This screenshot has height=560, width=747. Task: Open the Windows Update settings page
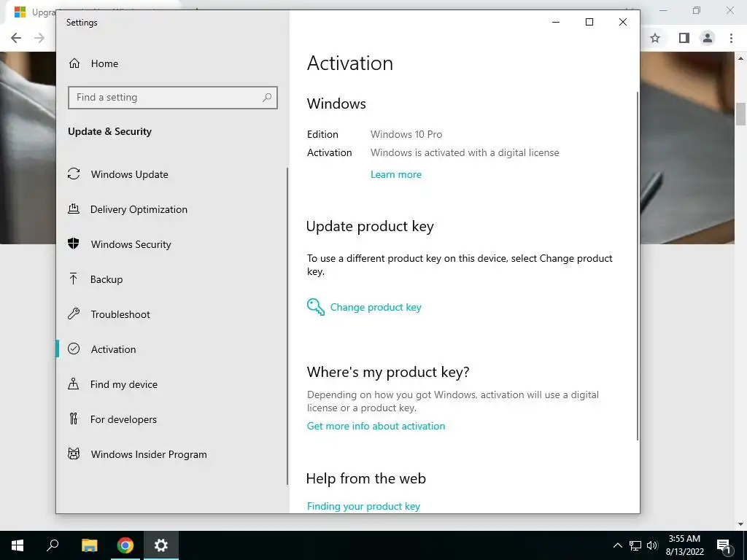(x=171, y=174)
